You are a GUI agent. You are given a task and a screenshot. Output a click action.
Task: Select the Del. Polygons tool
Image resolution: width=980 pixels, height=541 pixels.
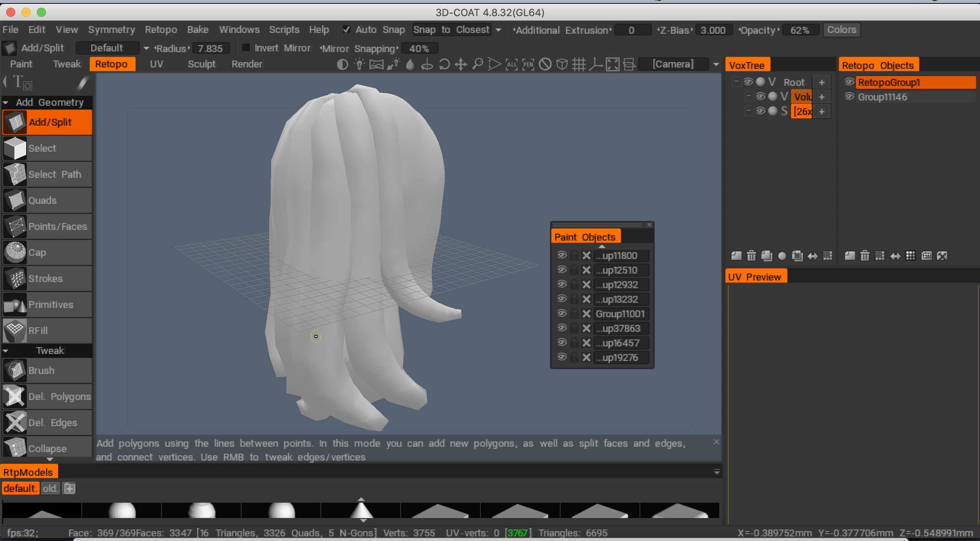tap(47, 396)
